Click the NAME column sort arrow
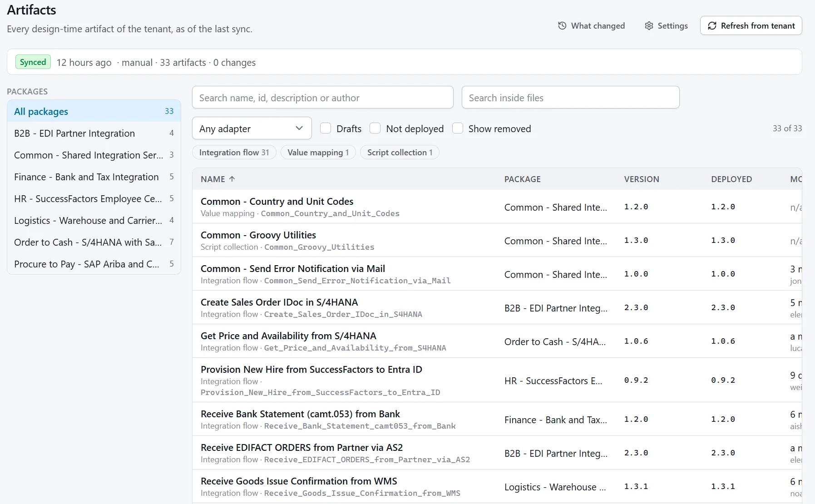 point(232,179)
